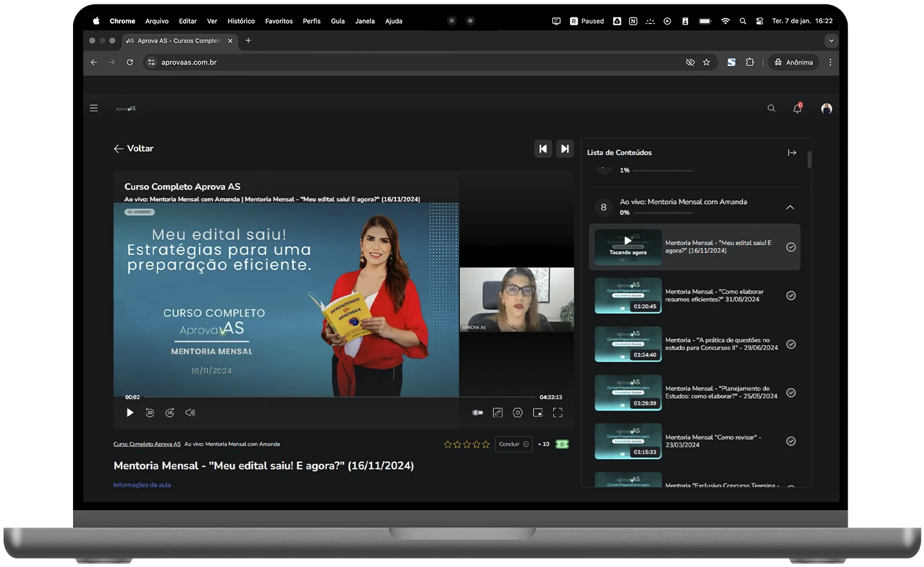Image resolution: width=924 pixels, height=567 pixels.
Task: Seek on the video progress bar
Action: click(x=339, y=397)
